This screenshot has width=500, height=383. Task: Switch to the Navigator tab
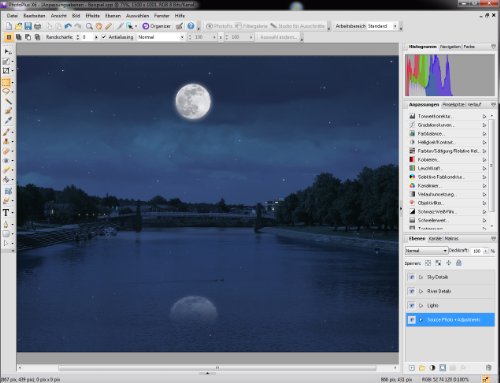450,47
